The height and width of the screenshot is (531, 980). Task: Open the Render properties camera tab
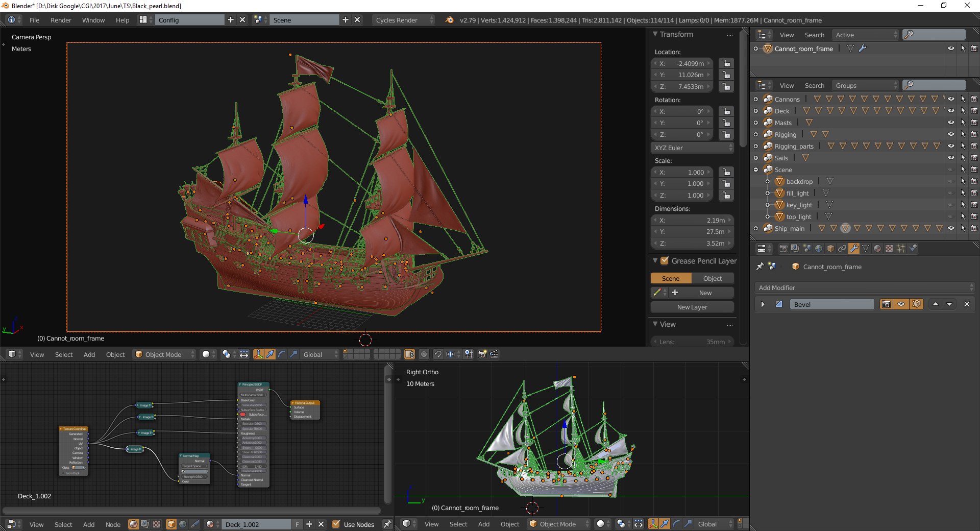click(783, 249)
